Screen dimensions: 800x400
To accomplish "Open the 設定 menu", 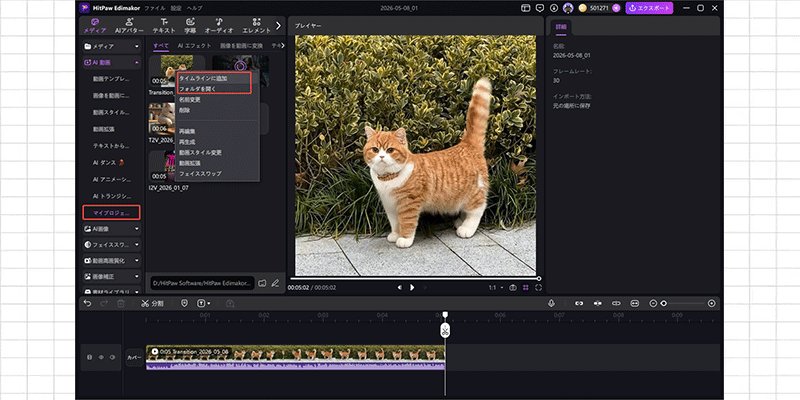I will (x=176, y=8).
